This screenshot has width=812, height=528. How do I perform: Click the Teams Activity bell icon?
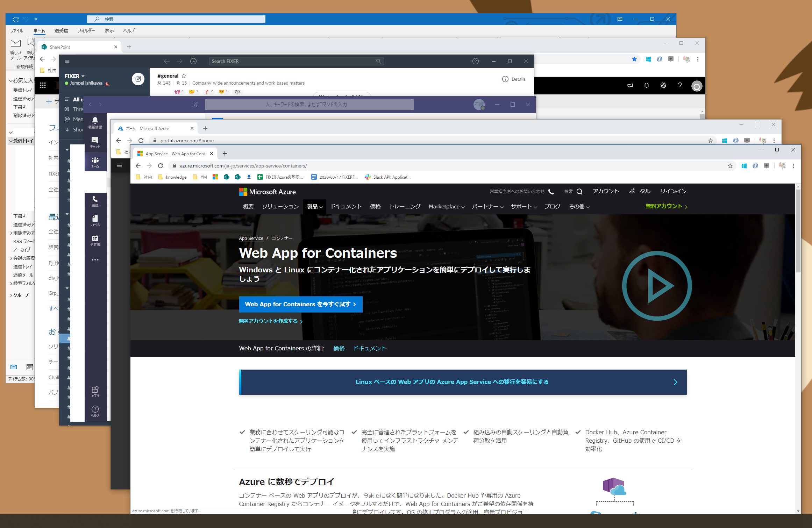click(x=95, y=122)
